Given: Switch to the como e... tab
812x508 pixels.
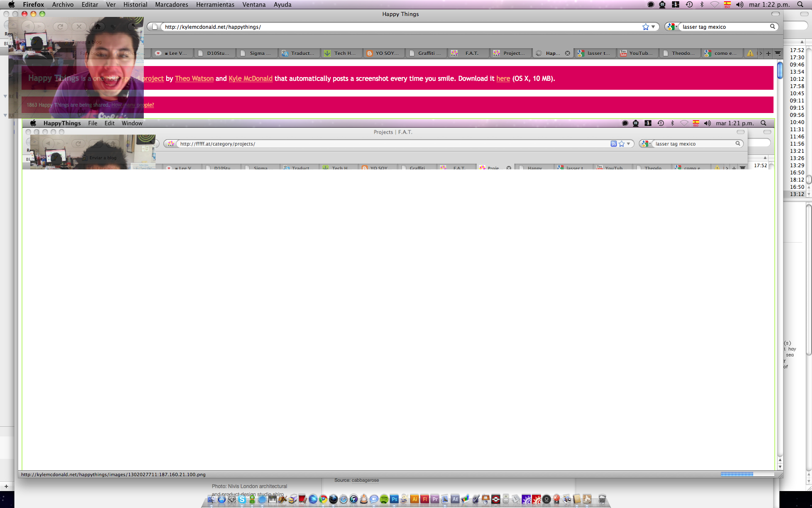Looking at the screenshot, I should pos(721,53).
